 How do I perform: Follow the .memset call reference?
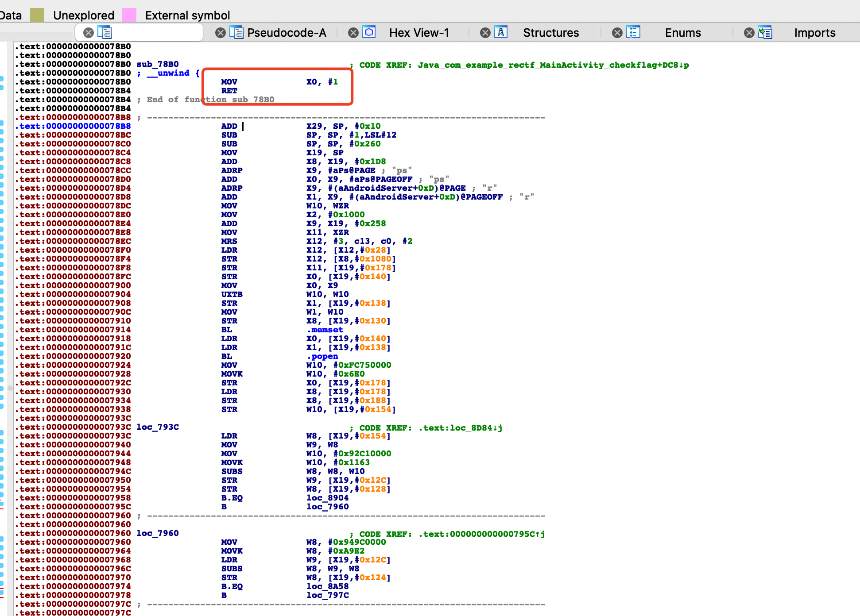(325, 330)
